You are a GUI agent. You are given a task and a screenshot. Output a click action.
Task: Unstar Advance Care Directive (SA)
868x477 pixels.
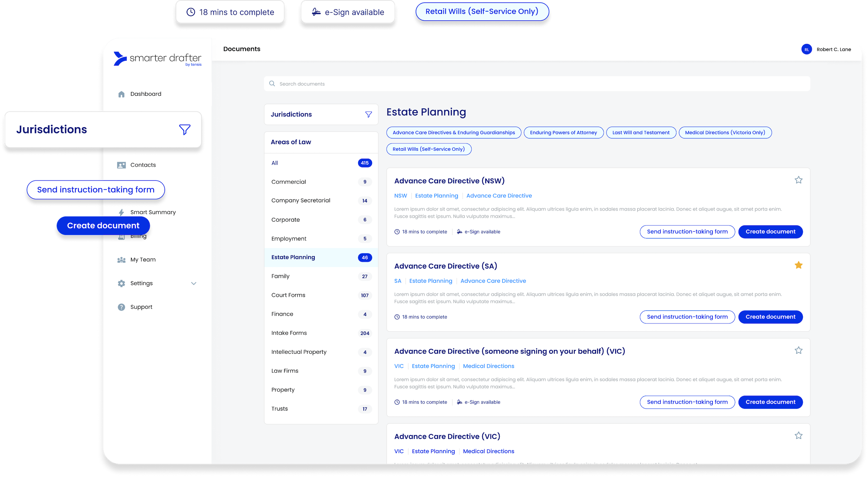[798, 265]
